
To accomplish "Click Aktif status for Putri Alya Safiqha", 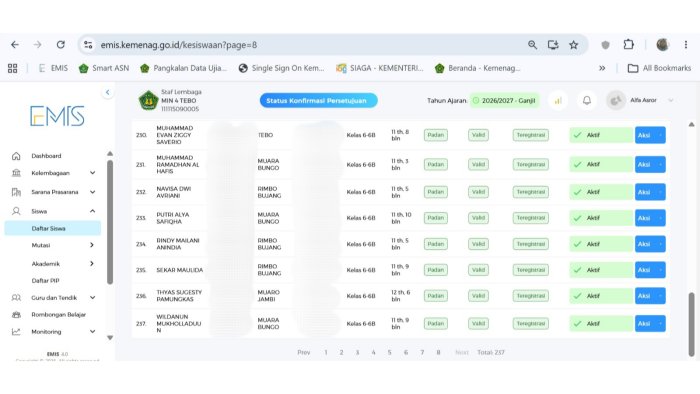I will pyautogui.click(x=601, y=218).
